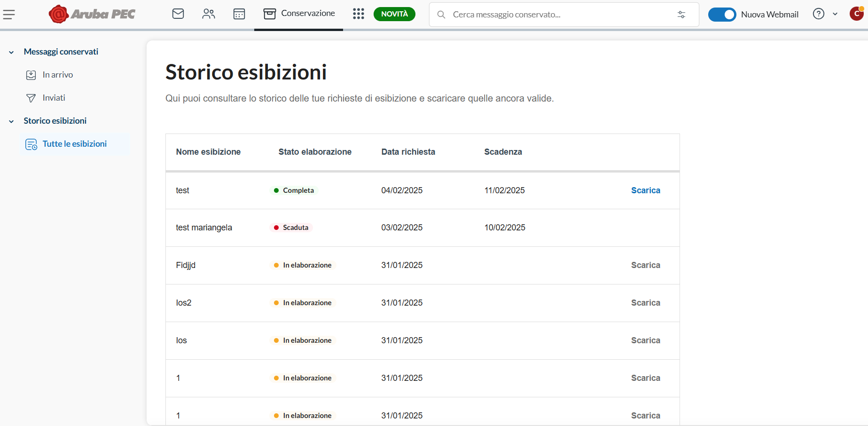Expand the dropdown arrow beside help

[x=835, y=14]
